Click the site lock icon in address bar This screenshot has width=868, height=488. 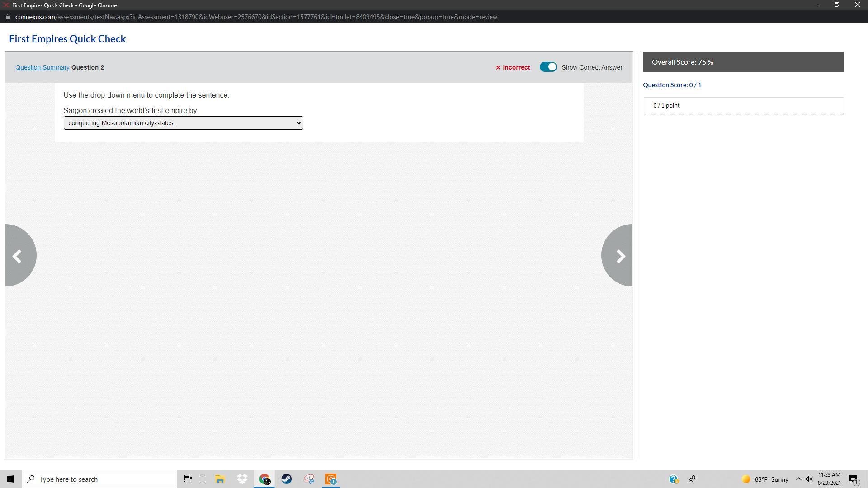click(8, 17)
